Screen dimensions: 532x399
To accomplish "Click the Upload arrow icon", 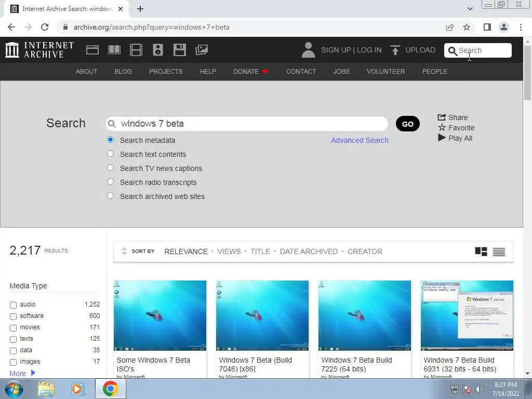I will point(395,50).
